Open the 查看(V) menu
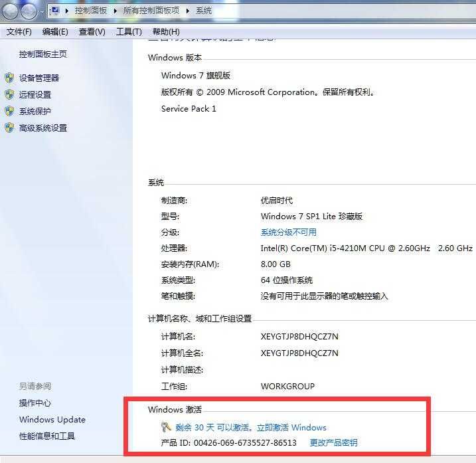 [x=92, y=32]
